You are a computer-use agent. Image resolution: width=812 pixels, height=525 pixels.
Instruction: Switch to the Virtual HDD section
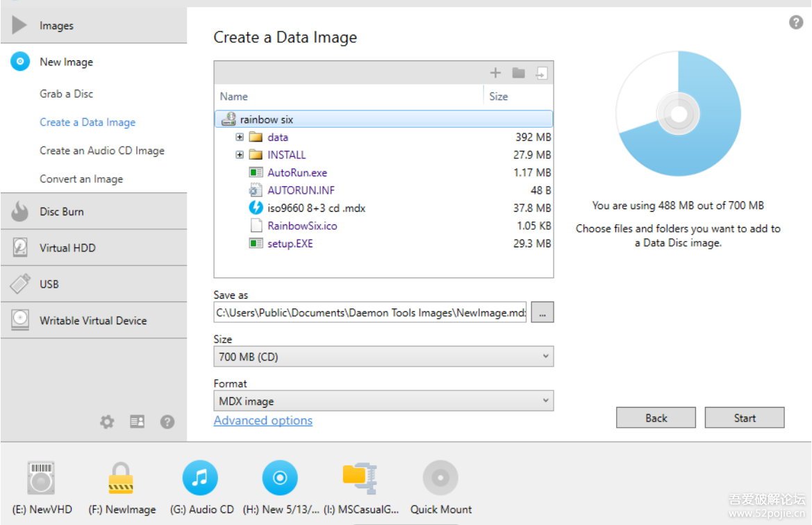coord(67,247)
